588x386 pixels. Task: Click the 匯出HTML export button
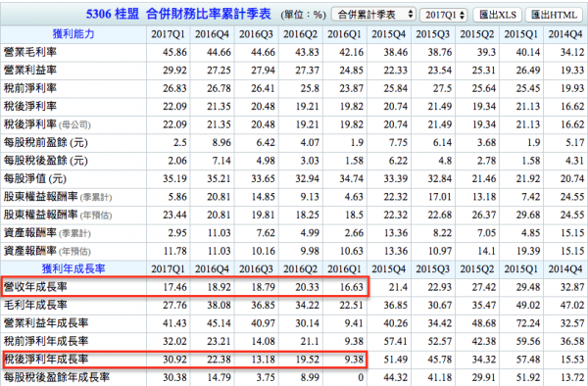pos(554,15)
